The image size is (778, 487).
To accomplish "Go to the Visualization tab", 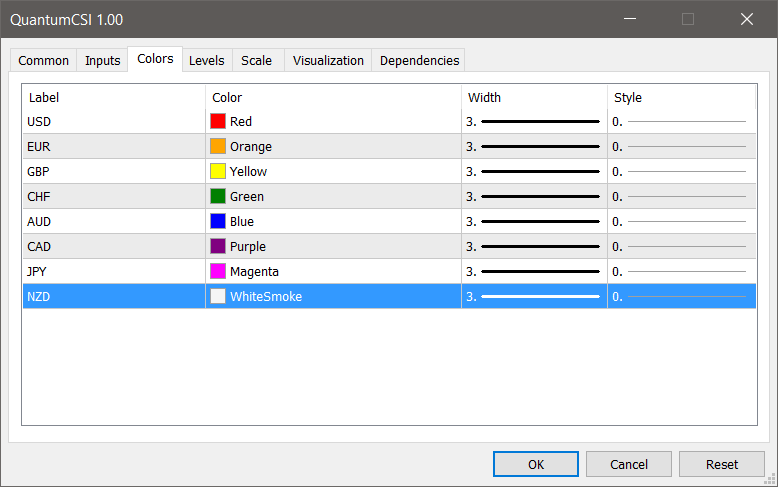I will pos(328,61).
